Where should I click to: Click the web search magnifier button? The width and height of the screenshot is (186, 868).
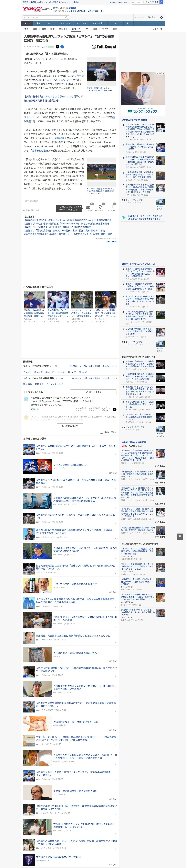[x=161, y=2]
